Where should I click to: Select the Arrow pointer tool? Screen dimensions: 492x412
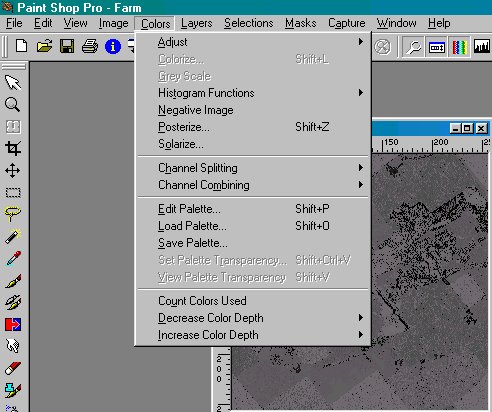point(13,83)
